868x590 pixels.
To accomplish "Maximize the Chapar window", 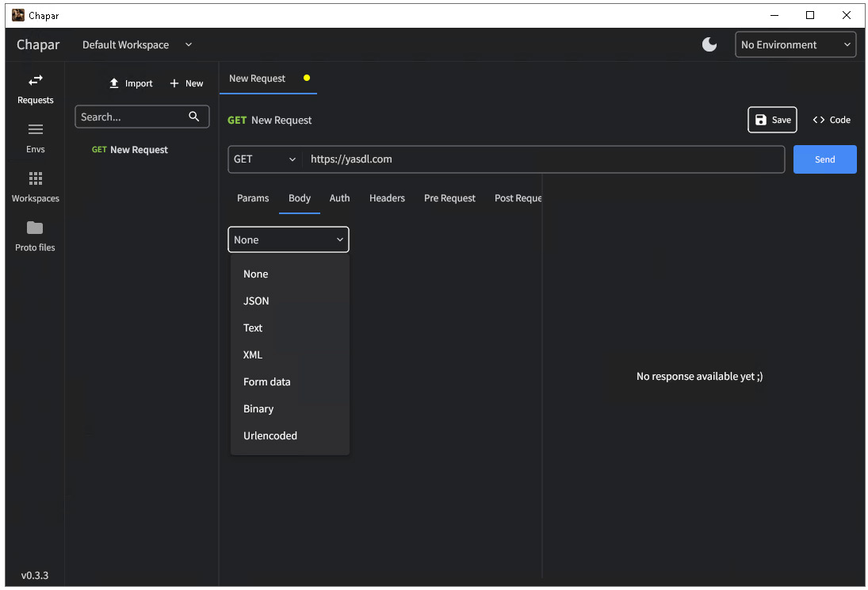I will tap(810, 16).
